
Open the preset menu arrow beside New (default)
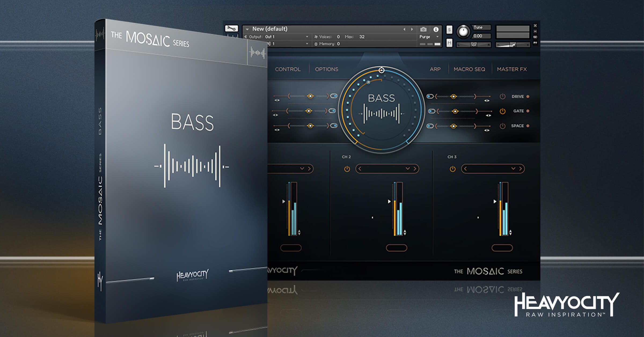(x=247, y=29)
